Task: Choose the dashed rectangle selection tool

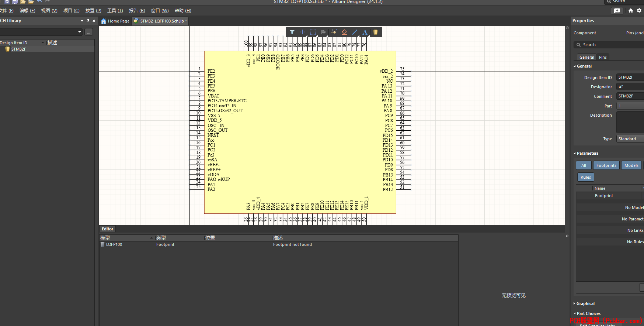Action: click(x=313, y=32)
